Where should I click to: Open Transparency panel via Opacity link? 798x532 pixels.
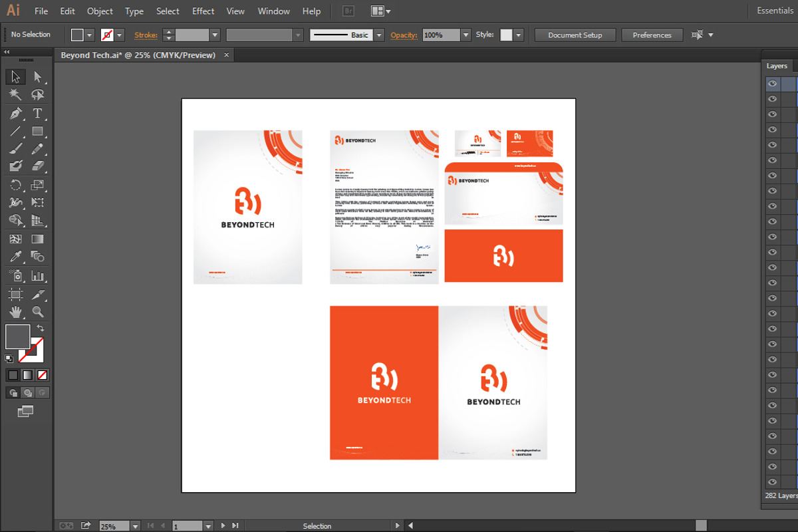tap(404, 35)
